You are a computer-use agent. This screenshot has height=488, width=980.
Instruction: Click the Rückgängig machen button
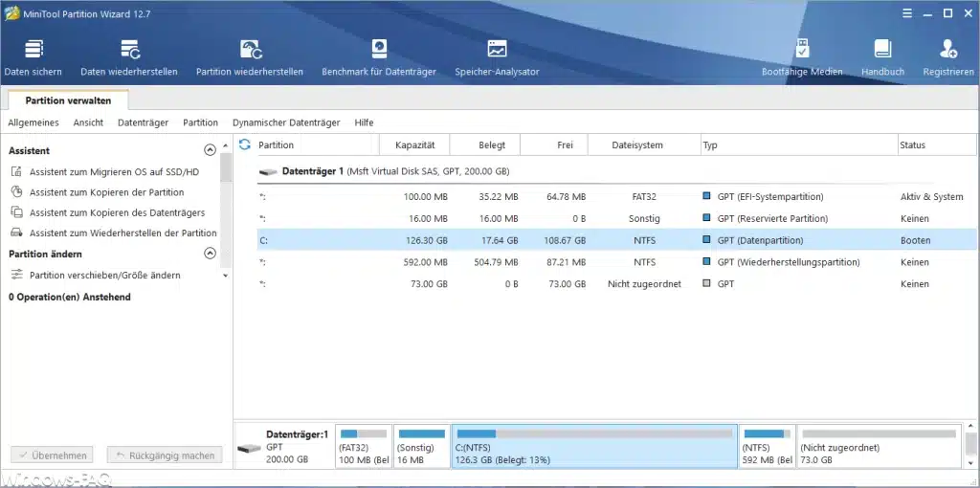[x=165, y=455]
